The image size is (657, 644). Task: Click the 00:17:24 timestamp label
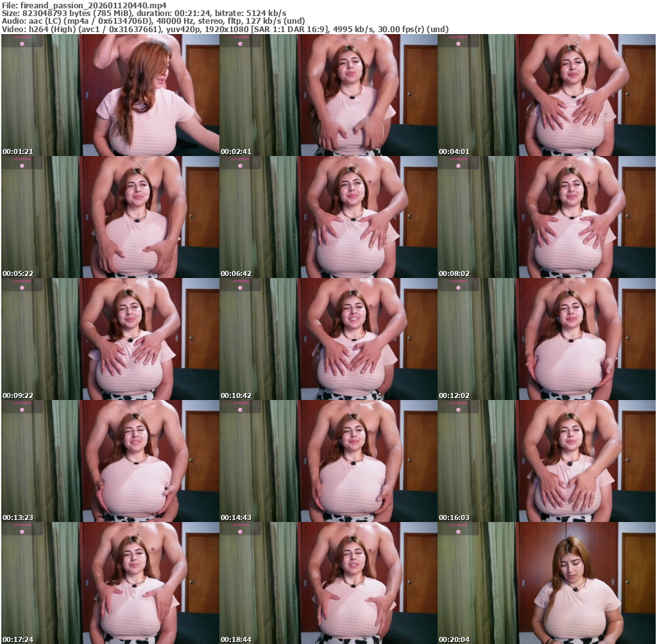click(18, 640)
